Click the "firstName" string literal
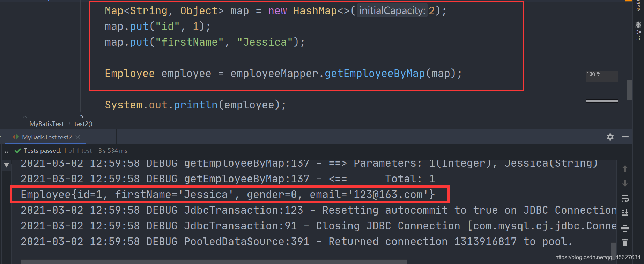This screenshot has width=644, height=264. click(x=189, y=42)
